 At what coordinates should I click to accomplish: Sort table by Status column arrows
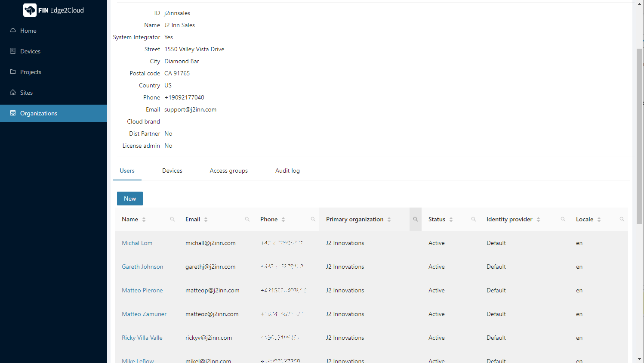451,220
